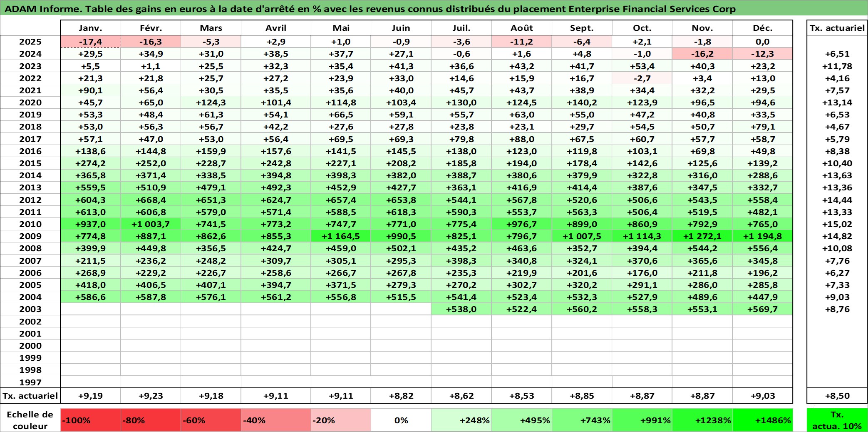Click the +668,4 cell for Févr. 2012
868x432 pixels.
pyautogui.click(x=151, y=200)
